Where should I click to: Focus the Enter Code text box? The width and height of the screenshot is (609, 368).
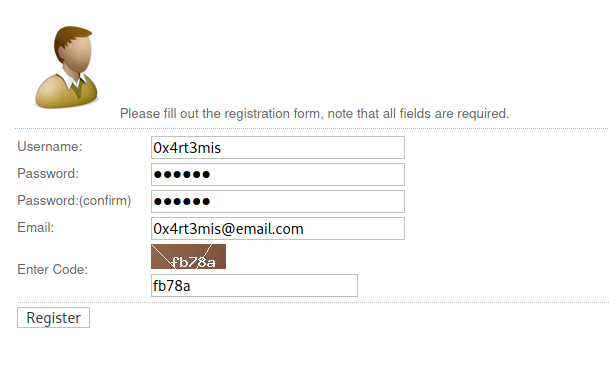[x=254, y=286]
